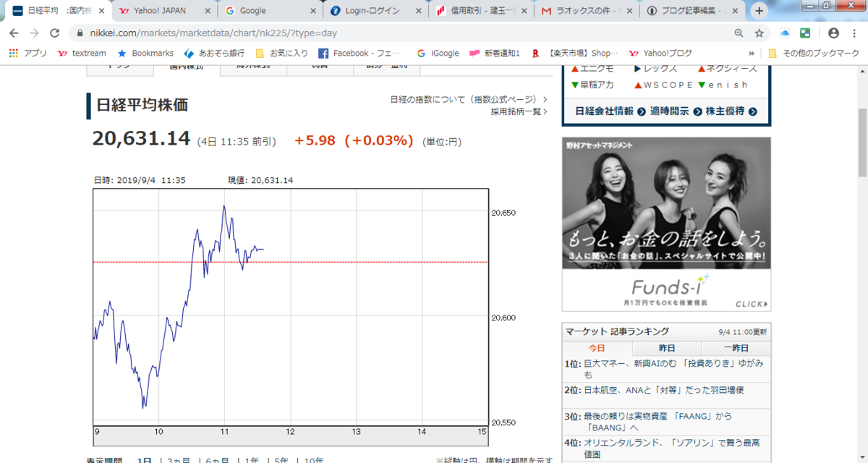The image size is (868, 463).
Task: Open the enish stock link
Action: click(723, 85)
